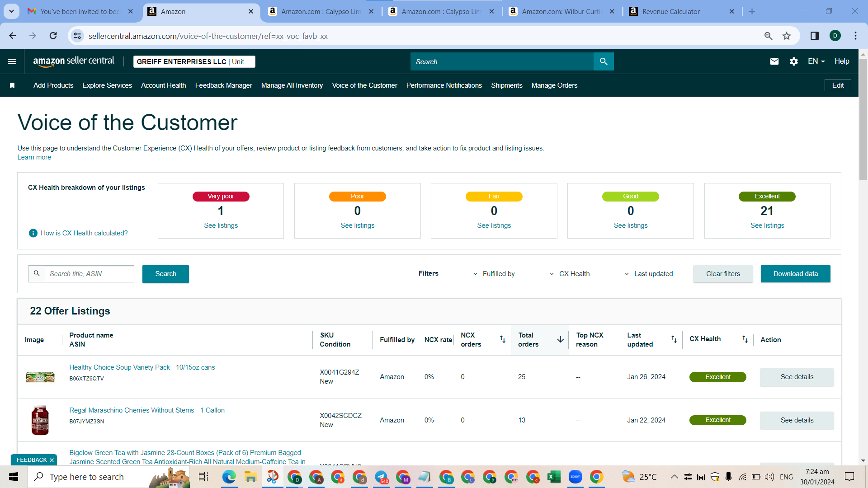868x488 pixels.
Task: Open the settings gear icon
Action: (794, 61)
